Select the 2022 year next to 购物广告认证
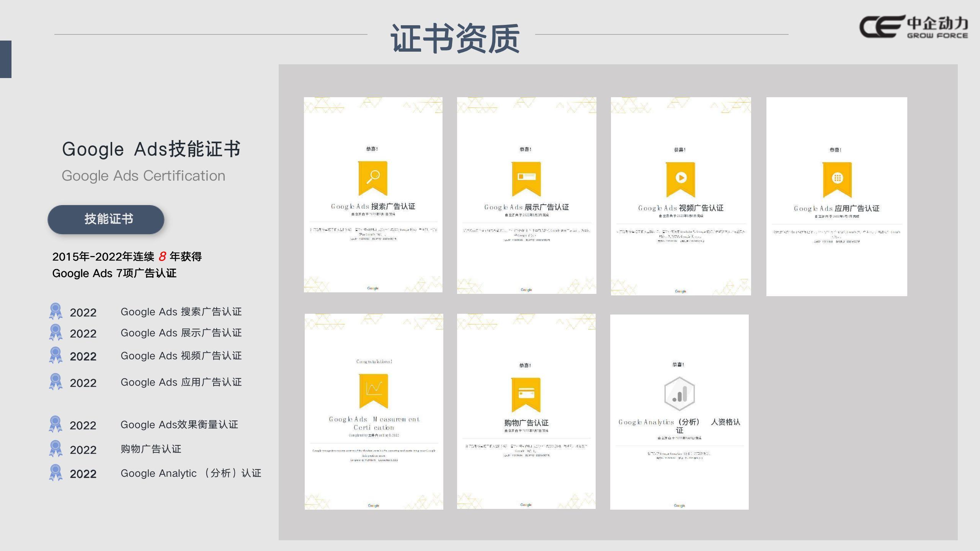 pos(83,450)
